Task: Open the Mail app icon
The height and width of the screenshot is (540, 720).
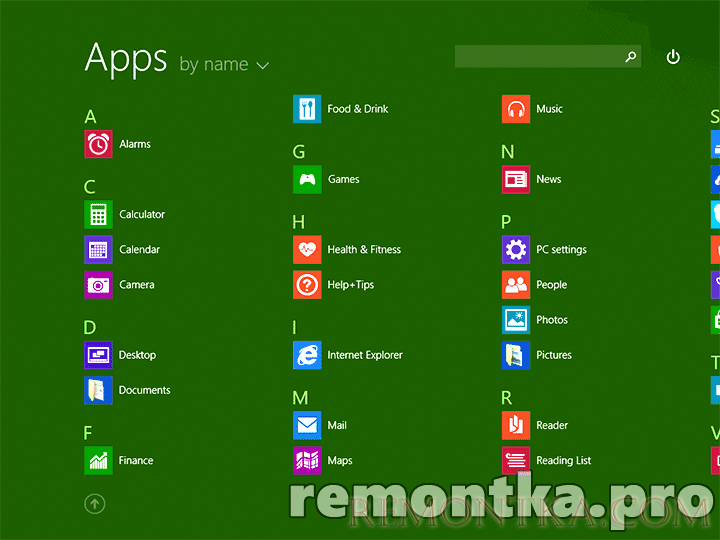Action: click(307, 425)
